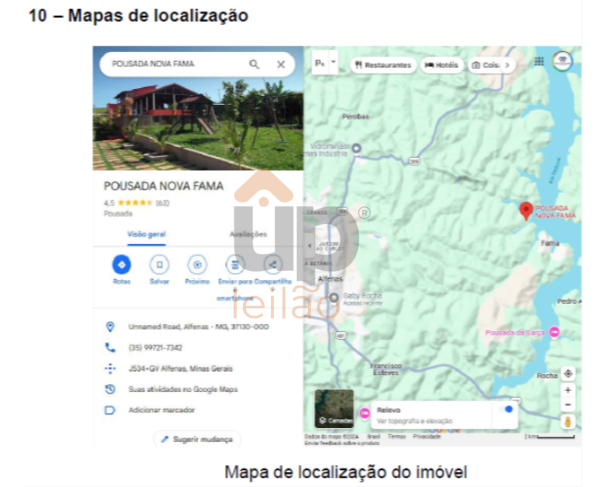This screenshot has height=487, width=605.
Task: Click the Sugerir mudança button
Action: [197, 439]
